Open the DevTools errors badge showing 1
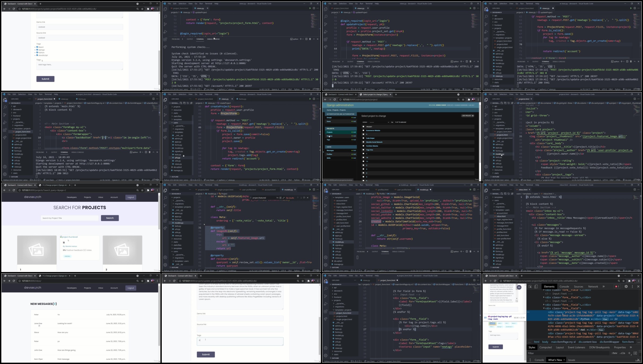Screen dimensions: 643x364 pos(617,286)
